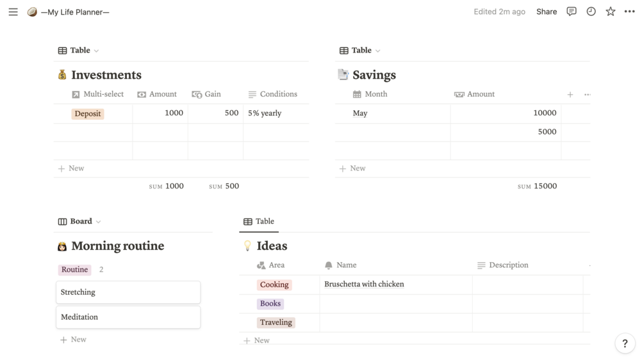This screenshot has height=362, width=644.
Task: Click the help question mark button
Action: point(625,343)
